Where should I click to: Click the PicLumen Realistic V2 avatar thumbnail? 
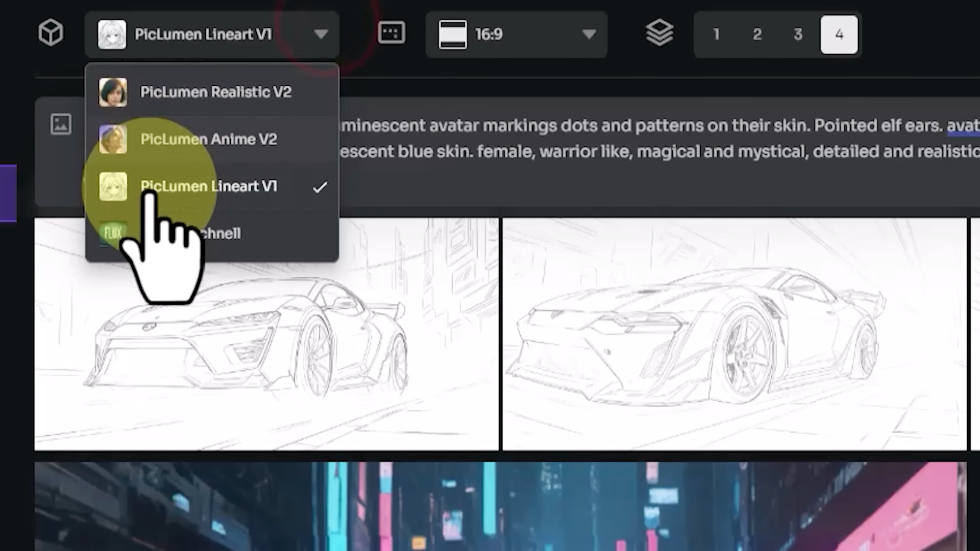(113, 92)
